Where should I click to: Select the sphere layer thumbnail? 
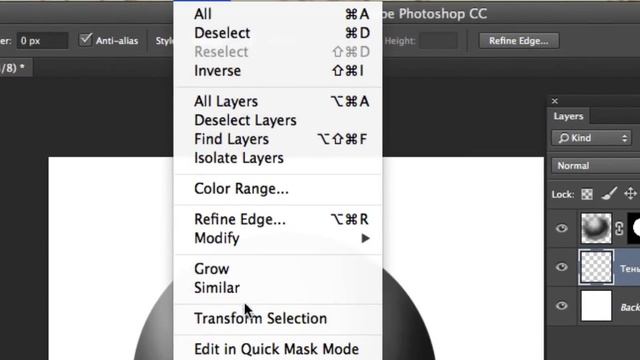click(x=596, y=228)
